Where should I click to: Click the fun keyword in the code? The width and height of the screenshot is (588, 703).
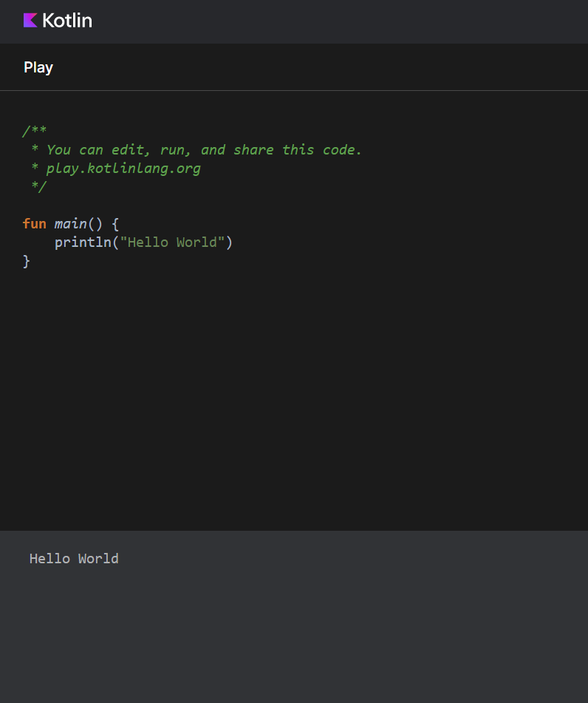pos(34,223)
